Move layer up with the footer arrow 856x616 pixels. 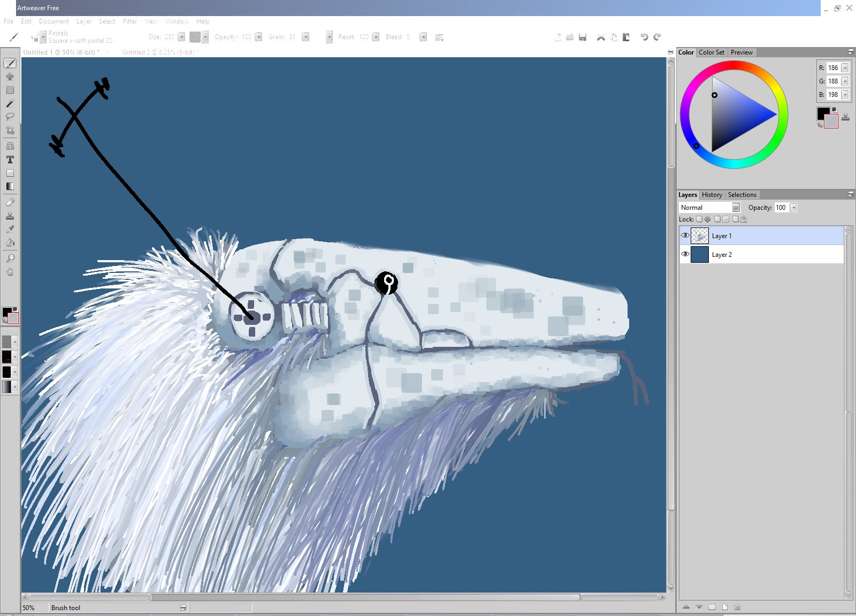pyautogui.click(x=686, y=607)
